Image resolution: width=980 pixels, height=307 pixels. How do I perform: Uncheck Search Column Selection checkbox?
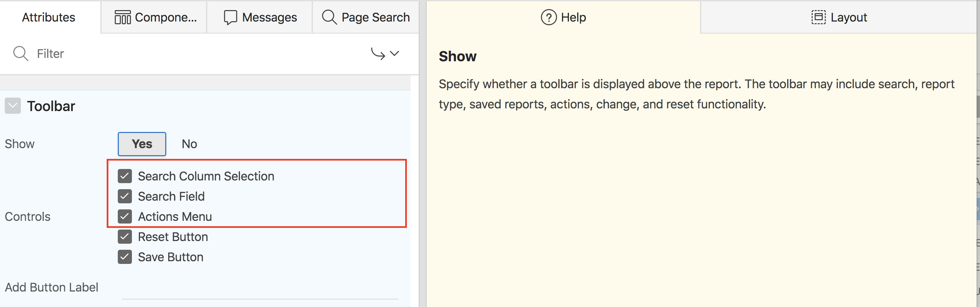coord(125,176)
